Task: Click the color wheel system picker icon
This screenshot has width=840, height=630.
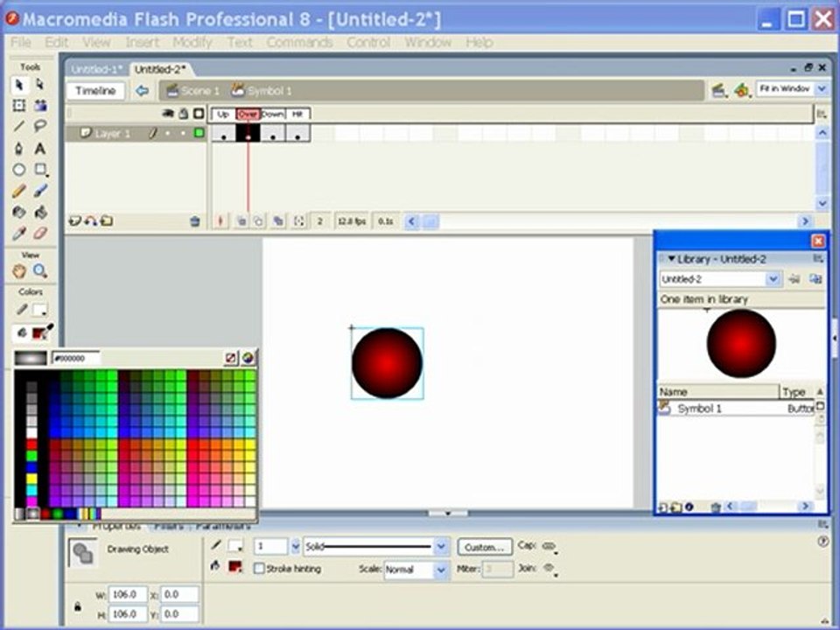Action: [248, 358]
